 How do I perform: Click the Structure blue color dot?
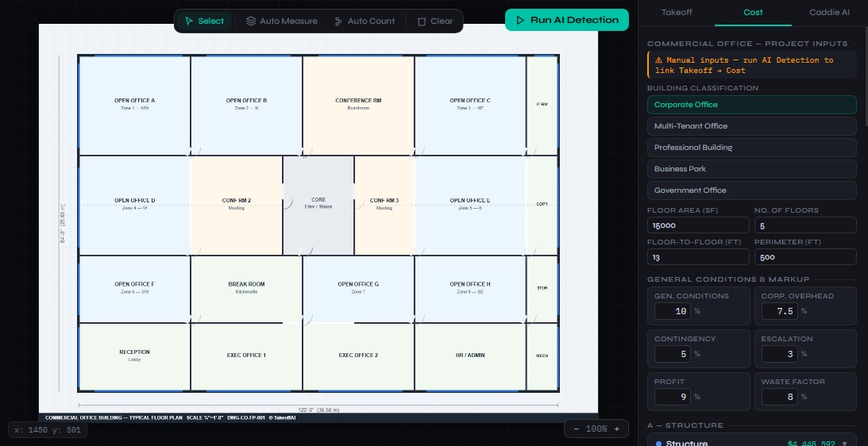pyautogui.click(x=658, y=444)
